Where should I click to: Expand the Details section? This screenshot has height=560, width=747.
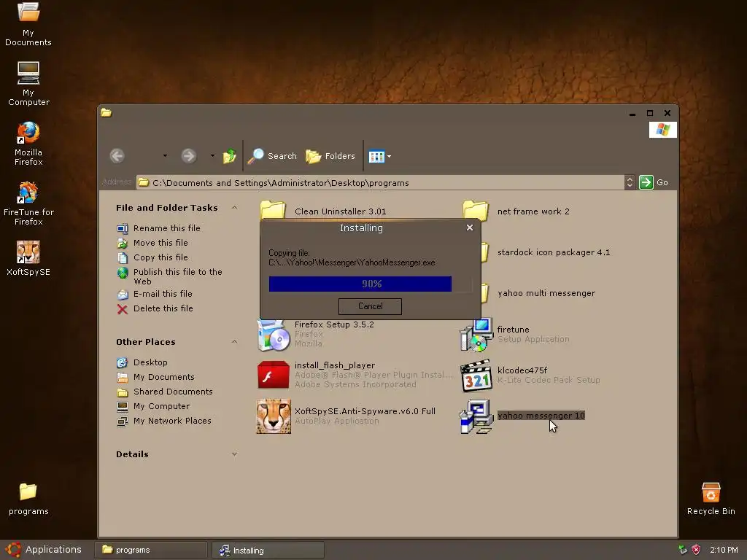tap(234, 454)
